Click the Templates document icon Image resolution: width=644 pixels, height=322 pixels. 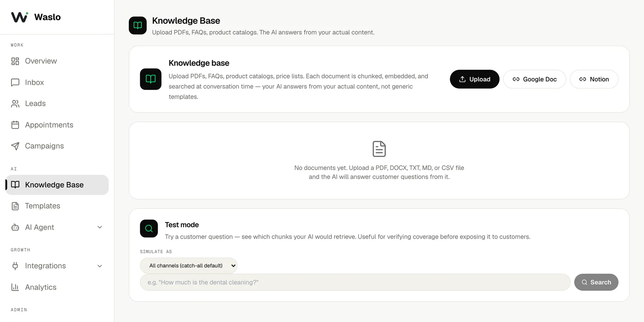tap(15, 206)
